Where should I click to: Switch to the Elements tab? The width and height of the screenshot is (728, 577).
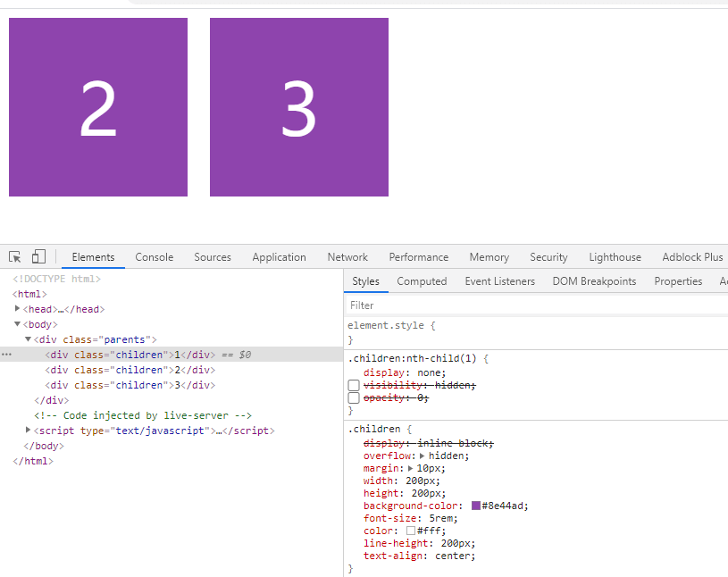93,257
